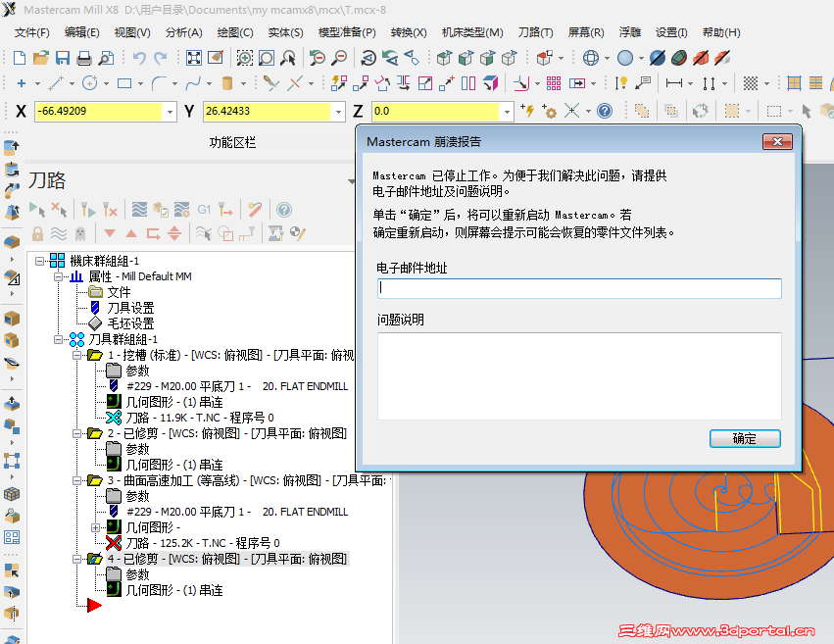834x644 pixels.
Task: Click the smart dimension horizontal icon
Action: coord(674,83)
